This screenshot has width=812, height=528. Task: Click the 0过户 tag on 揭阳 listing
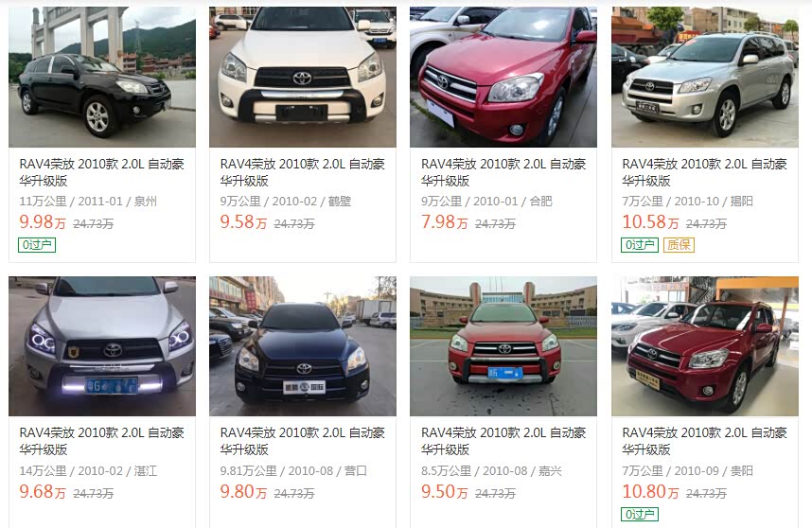[640, 245]
